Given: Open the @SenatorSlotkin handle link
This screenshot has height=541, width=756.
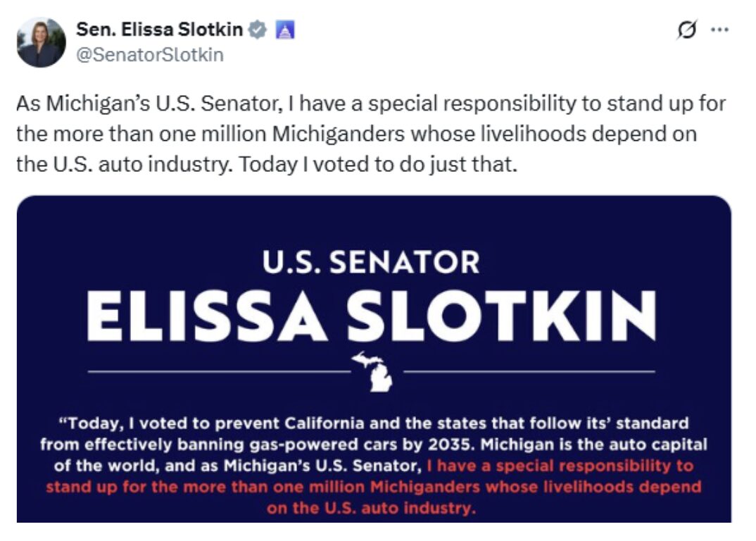Looking at the screenshot, I should tap(149, 55).
